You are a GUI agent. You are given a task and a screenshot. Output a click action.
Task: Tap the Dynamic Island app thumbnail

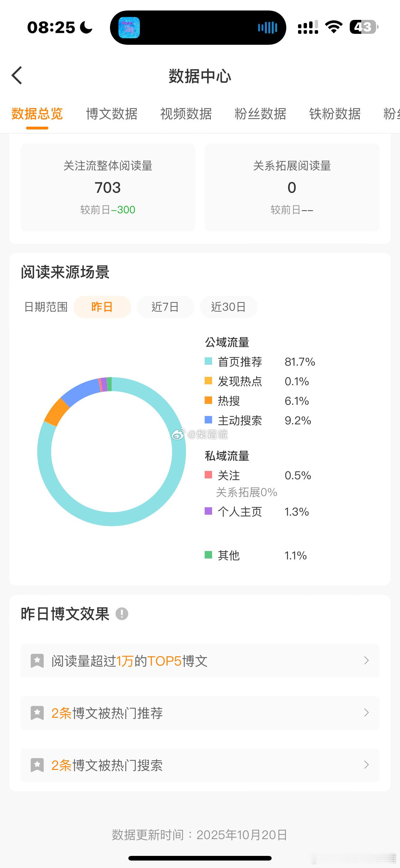pos(129,28)
